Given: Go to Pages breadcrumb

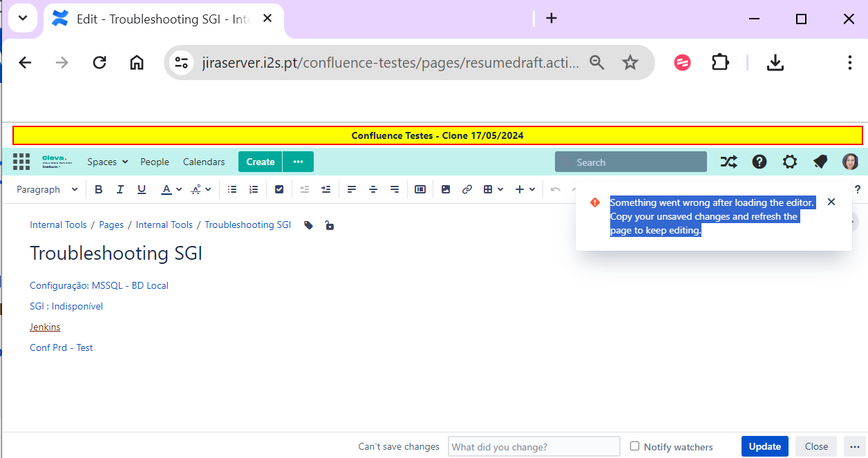Looking at the screenshot, I should (x=111, y=225).
